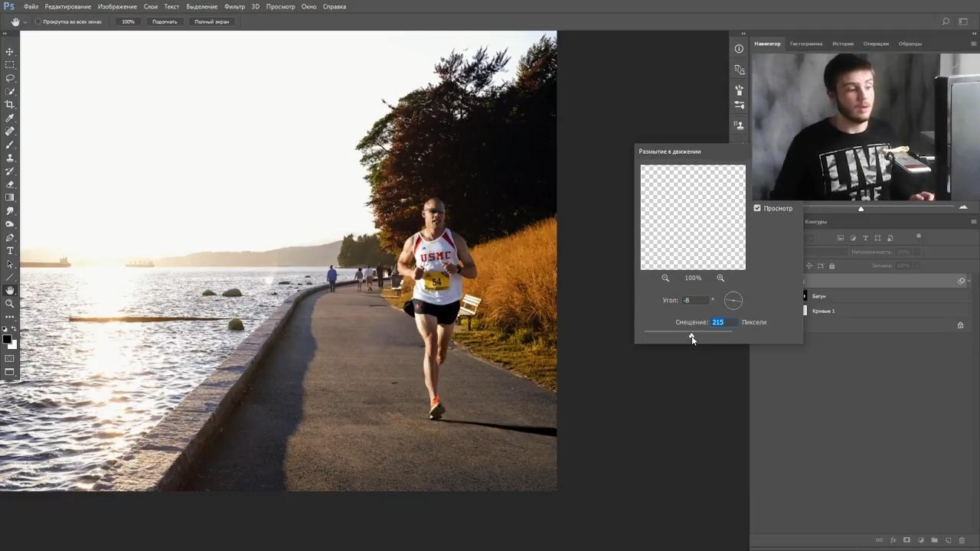Link layers with the chain icon
Viewport: 980px width, 551px height.
click(x=879, y=540)
